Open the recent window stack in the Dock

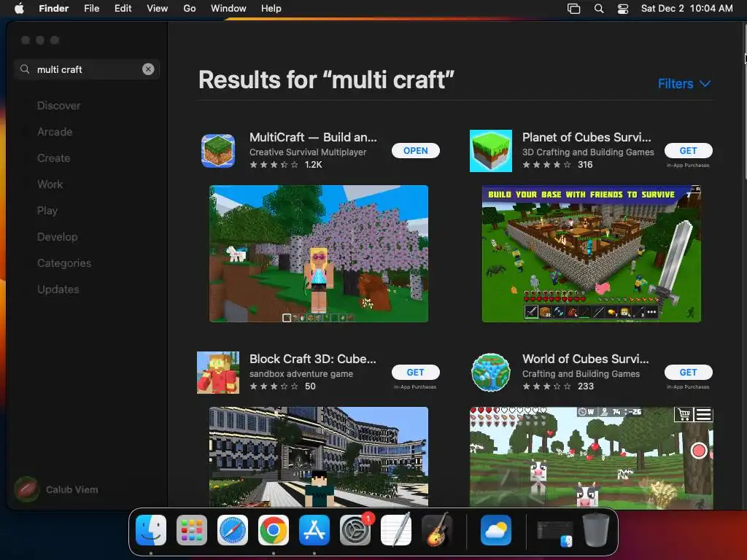pos(555,532)
